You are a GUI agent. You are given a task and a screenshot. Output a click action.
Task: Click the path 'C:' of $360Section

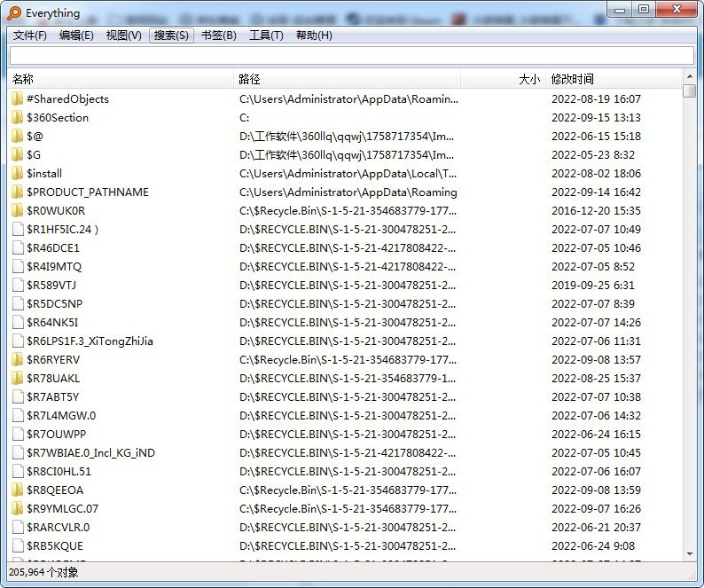pyautogui.click(x=244, y=118)
